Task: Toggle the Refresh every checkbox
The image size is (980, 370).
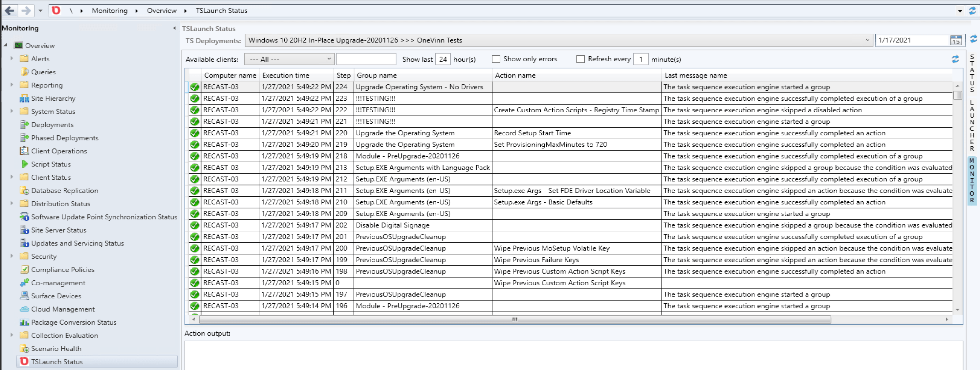Action: point(580,59)
